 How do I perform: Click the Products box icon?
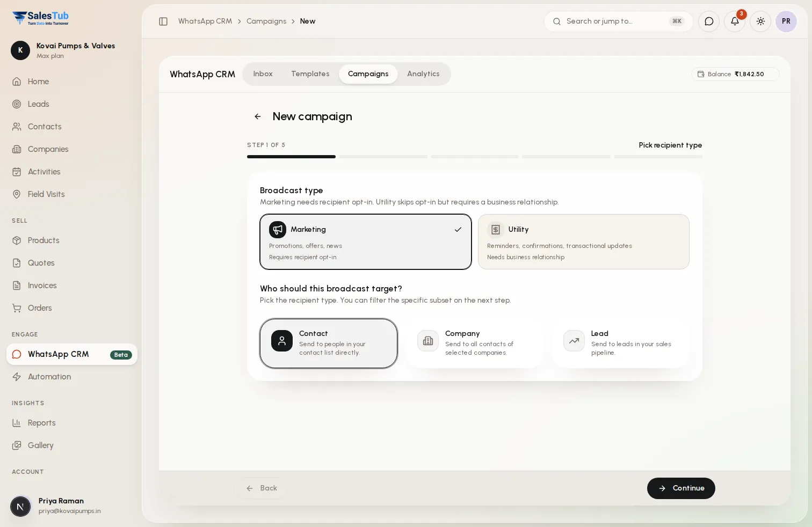click(x=17, y=240)
